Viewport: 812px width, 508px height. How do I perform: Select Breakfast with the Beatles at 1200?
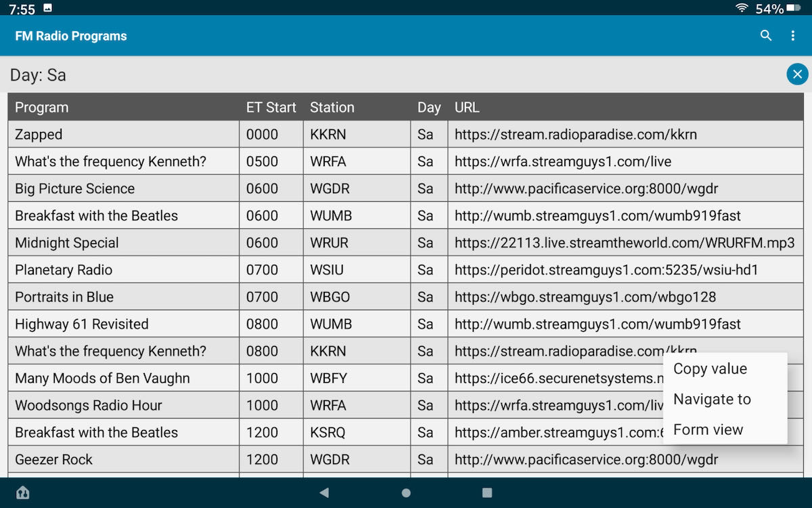(x=124, y=432)
